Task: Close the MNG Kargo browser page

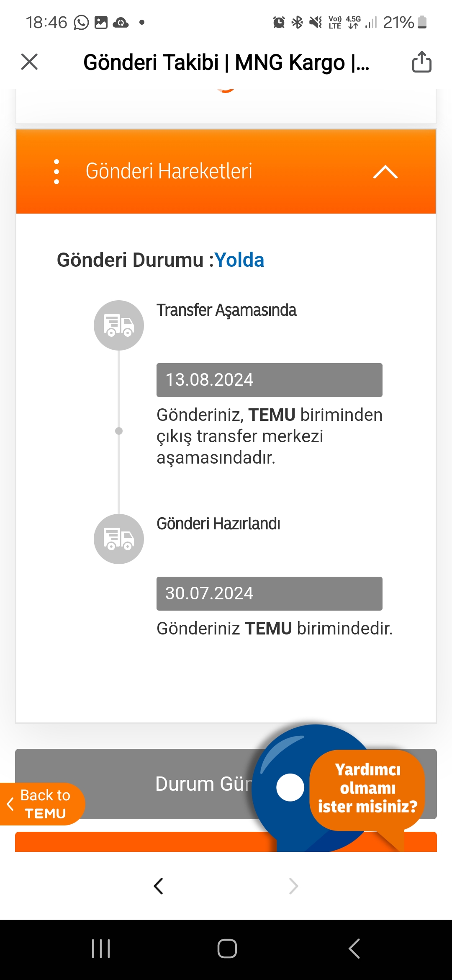Action: click(29, 62)
